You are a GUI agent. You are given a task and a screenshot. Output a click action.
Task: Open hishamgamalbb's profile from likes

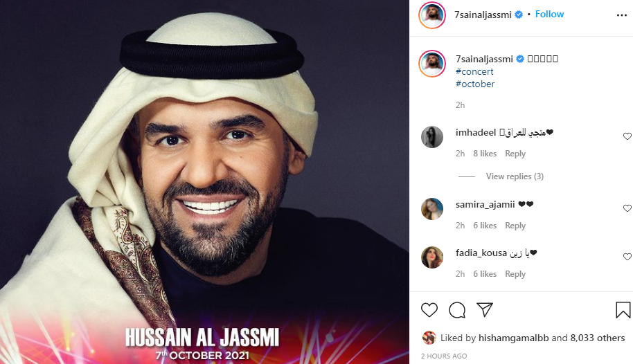513,338
